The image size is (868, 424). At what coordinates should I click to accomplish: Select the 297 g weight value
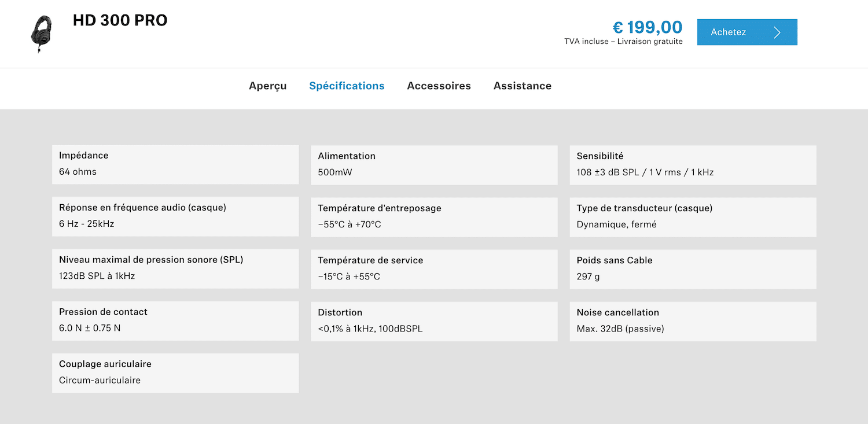pos(589,276)
